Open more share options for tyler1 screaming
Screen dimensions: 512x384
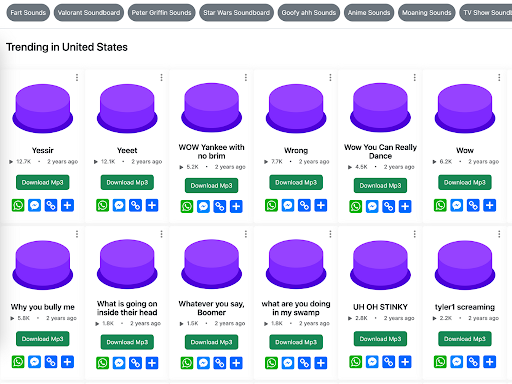tap(490, 362)
